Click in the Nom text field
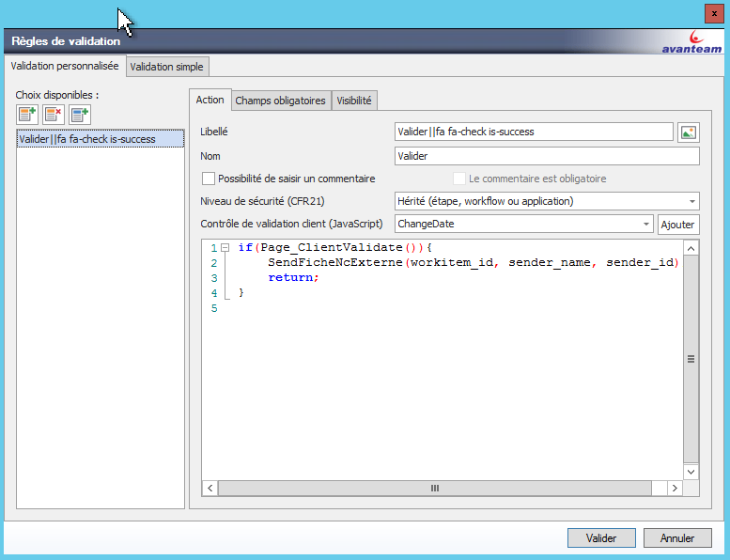The width and height of the screenshot is (730, 560). [547, 156]
